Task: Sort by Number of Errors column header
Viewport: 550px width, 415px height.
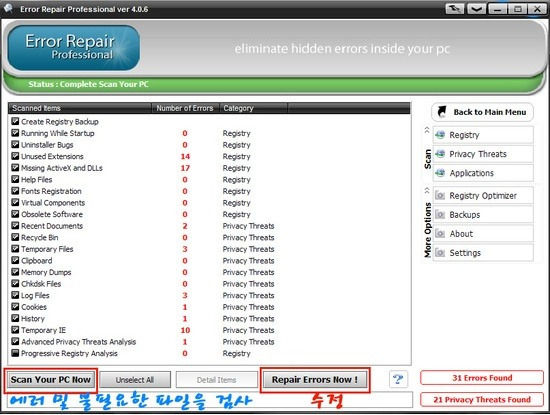Action: point(185,108)
